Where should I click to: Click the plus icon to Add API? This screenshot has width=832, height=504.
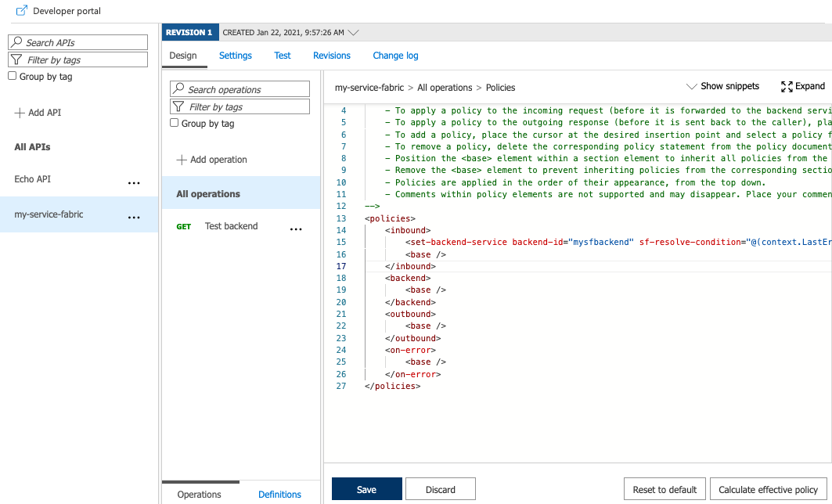click(x=18, y=112)
